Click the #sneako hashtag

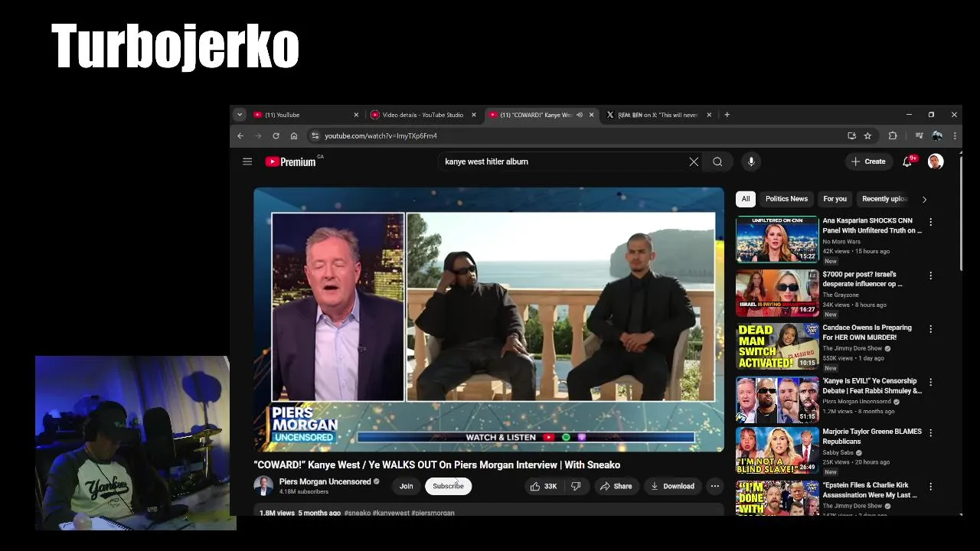pos(358,513)
